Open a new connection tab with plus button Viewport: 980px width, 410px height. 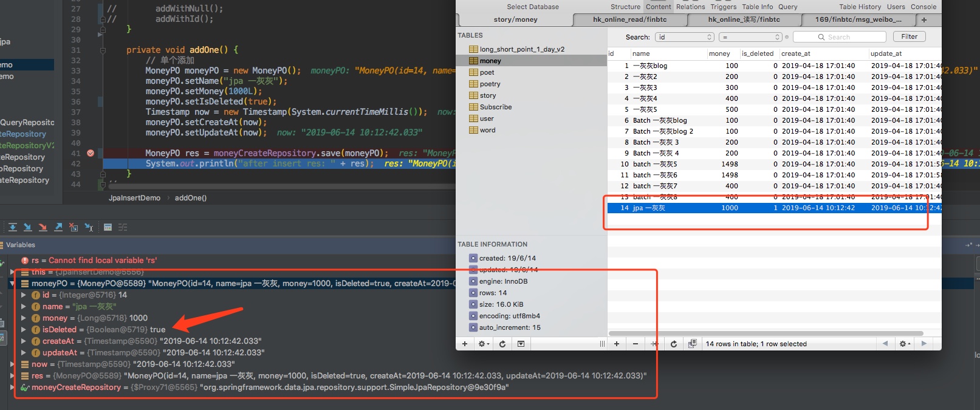[924, 19]
